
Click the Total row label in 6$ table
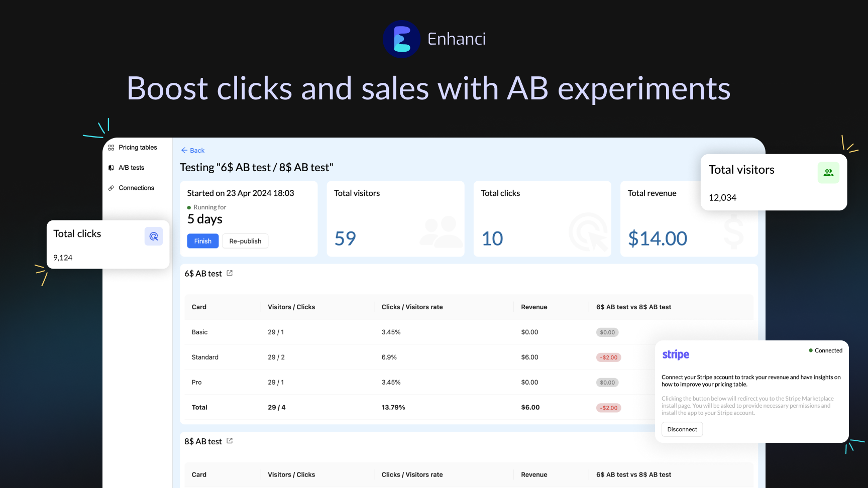[199, 408]
